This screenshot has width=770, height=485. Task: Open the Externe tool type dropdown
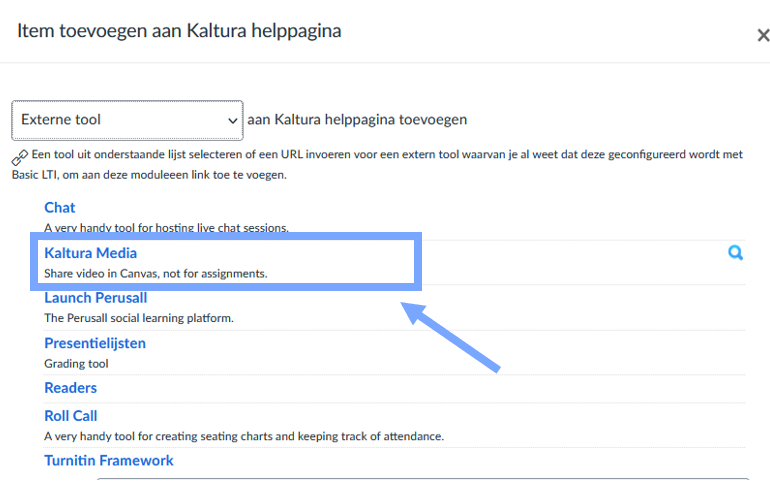coord(127,120)
